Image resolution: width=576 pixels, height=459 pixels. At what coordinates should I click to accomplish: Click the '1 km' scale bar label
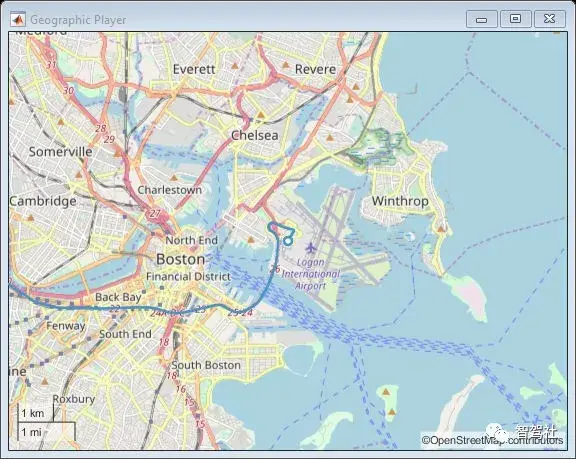[33, 413]
